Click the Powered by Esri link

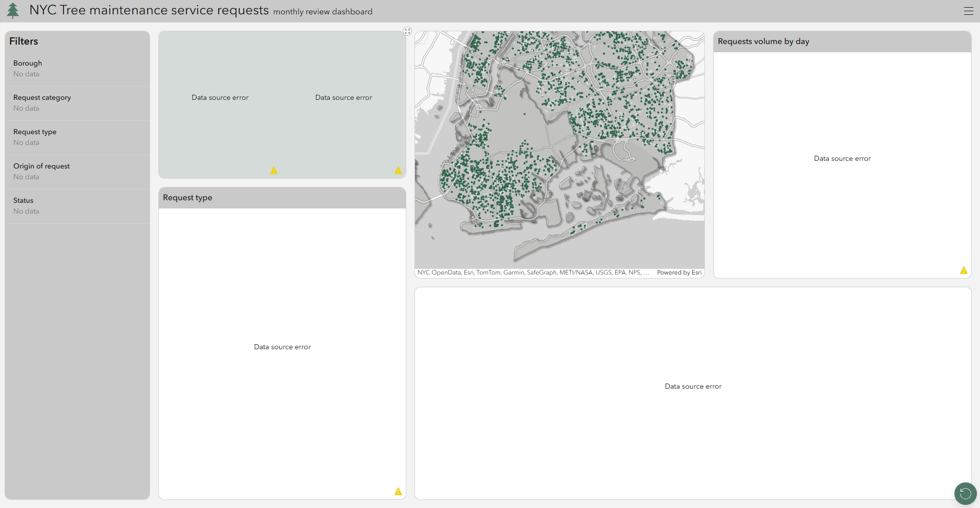click(x=679, y=272)
